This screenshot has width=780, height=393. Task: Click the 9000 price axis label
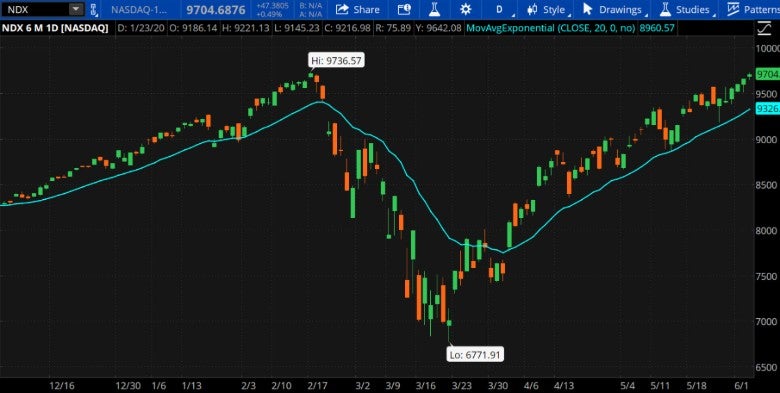coord(767,140)
